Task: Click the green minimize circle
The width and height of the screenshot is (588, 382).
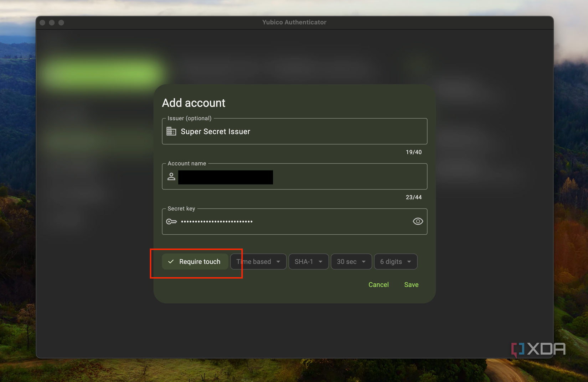Action: click(61, 22)
